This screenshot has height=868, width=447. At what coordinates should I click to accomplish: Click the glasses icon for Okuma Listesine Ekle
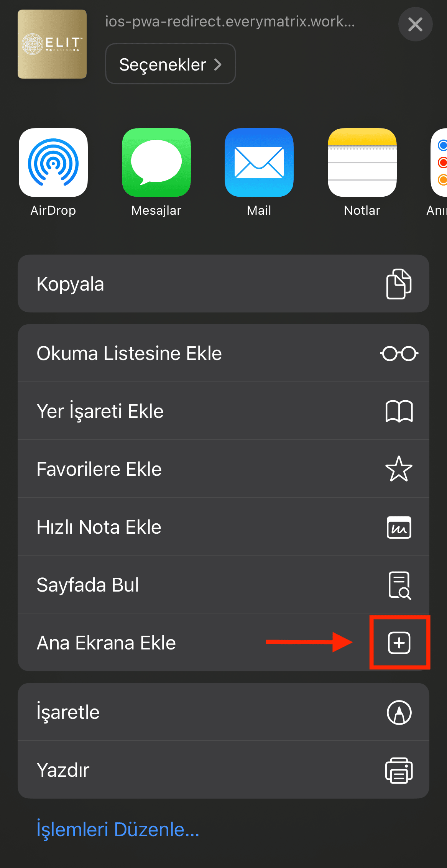[399, 353]
